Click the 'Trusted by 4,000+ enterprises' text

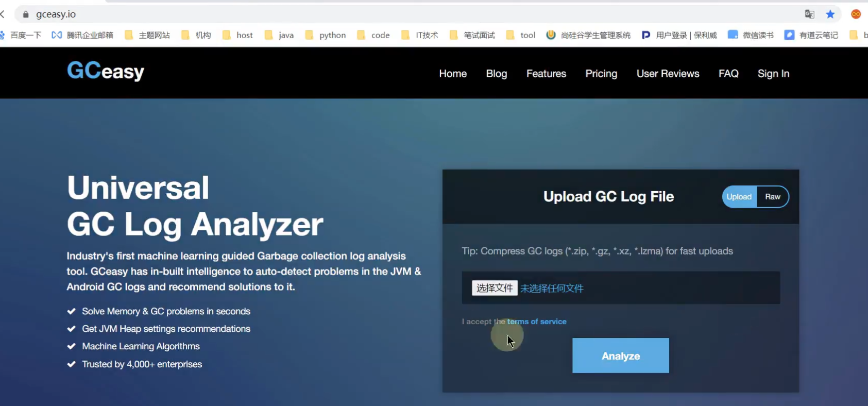point(142,364)
